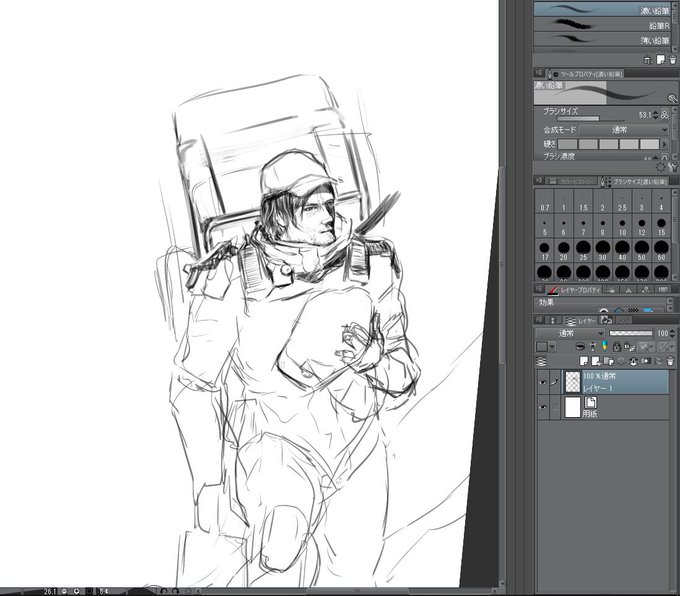
Task: Adjust the ブラシサイズ slider
Action: click(591, 118)
